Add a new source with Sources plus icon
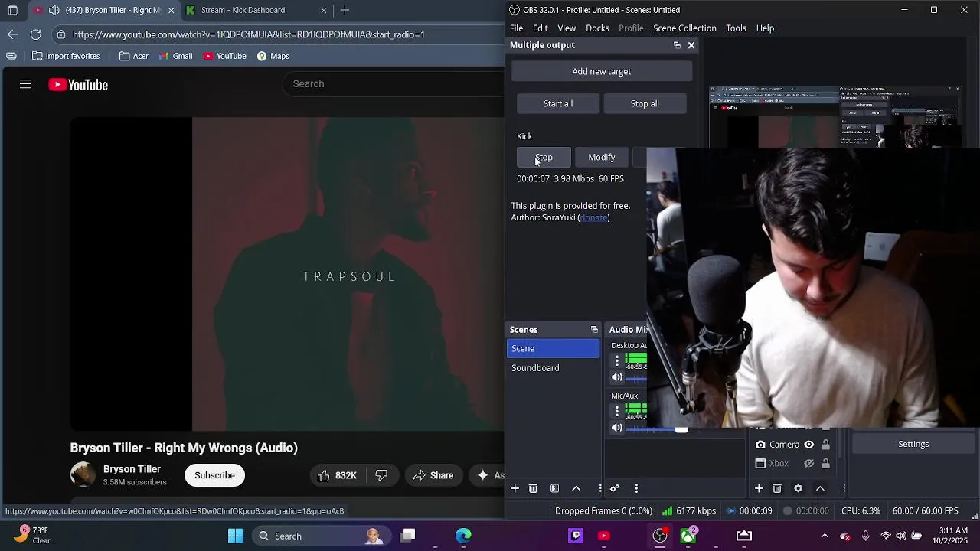Image resolution: width=980 pixels, height=551 pixels. point(759,488)
